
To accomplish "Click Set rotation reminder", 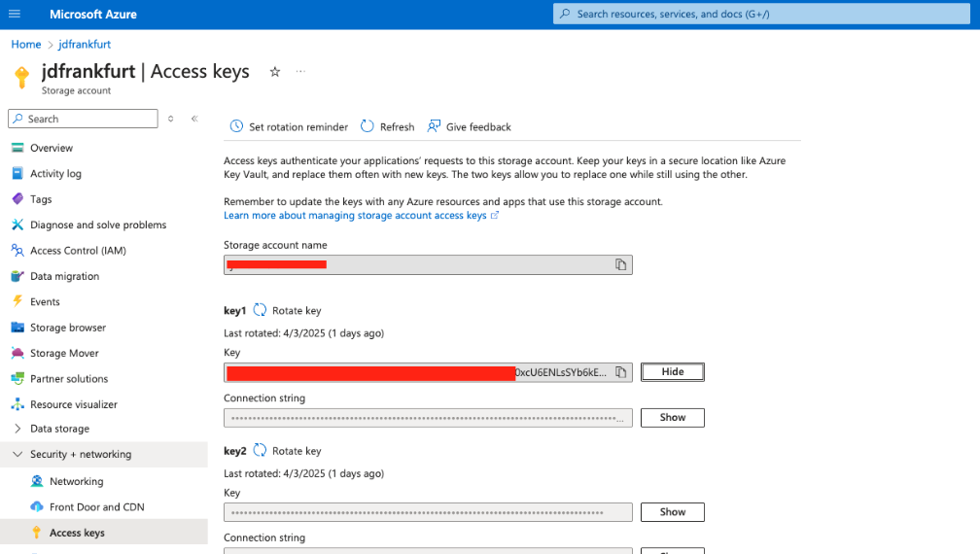I will pos(289,126).
